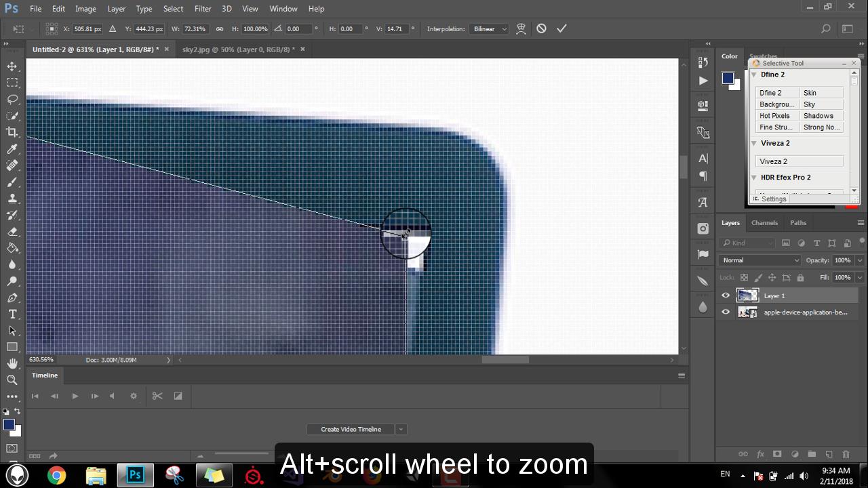The width and height of the screenshot is (868, 488).
Task: Click the Viveza 2 button
Action: [x=800, y=161]
